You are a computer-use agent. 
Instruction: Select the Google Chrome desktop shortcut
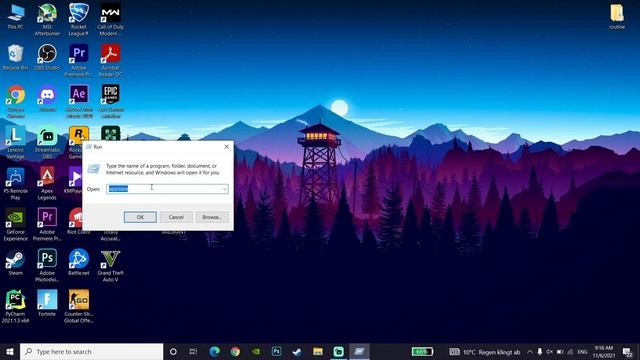point(16,102)
